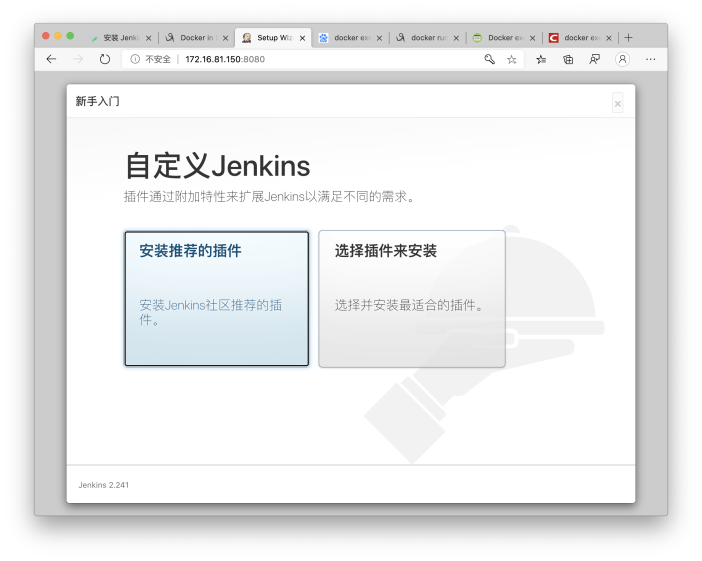Click the macOS yellow minimize window button
This screenshot has height=561, width=702.
click(58, 36)
